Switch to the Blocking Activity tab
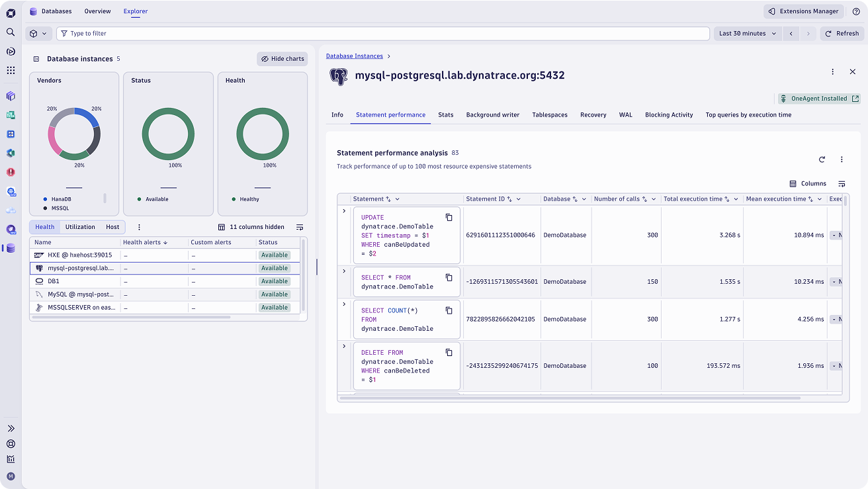868x489 pixels. [669, 115]
